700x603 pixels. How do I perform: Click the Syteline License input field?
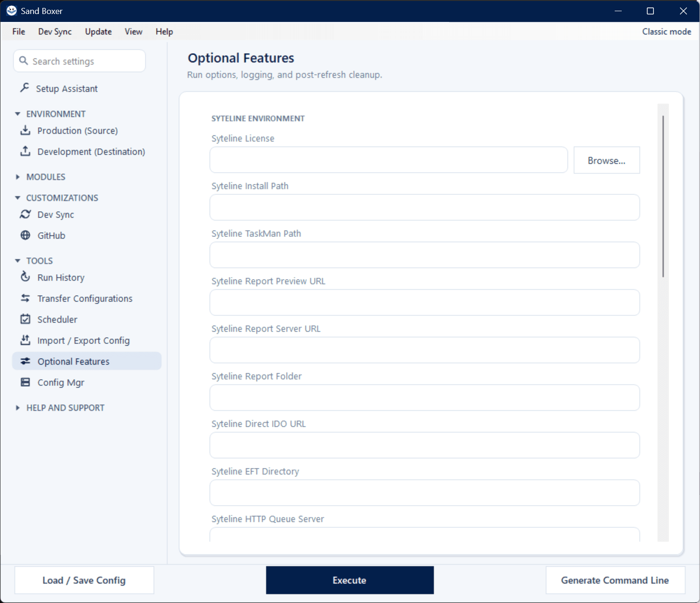point(388,160)
